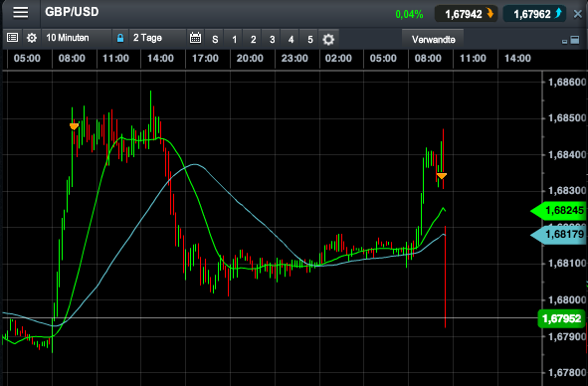588x386 pixels.
Task: Open the hamburger menu next to GBP/USD
Action: [21, 12]
